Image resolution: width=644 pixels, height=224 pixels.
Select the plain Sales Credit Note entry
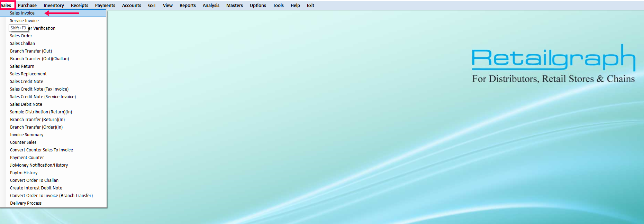[53, 82]
